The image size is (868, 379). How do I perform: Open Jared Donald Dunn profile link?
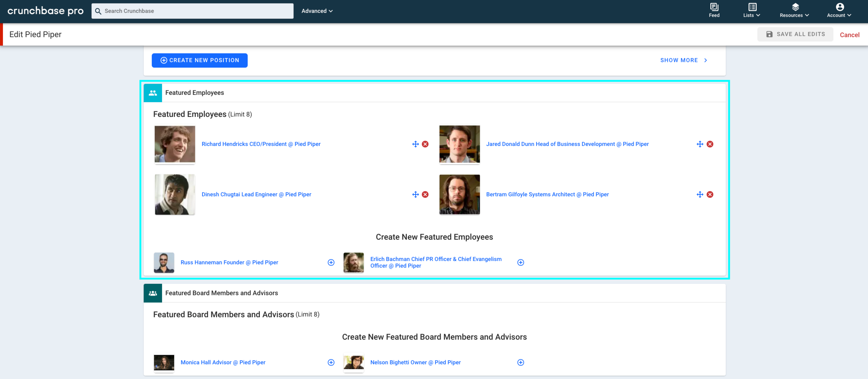tap(567, 144)
